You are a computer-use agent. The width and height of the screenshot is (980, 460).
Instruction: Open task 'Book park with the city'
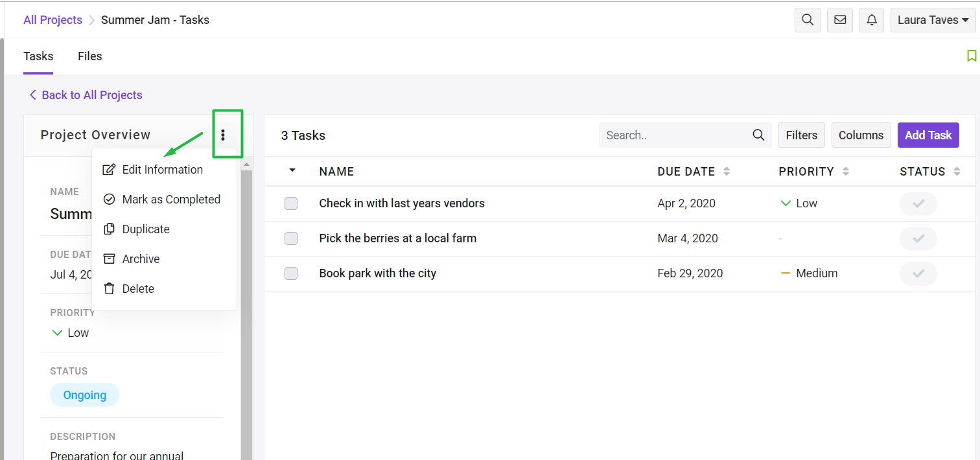tap(378, 273)
